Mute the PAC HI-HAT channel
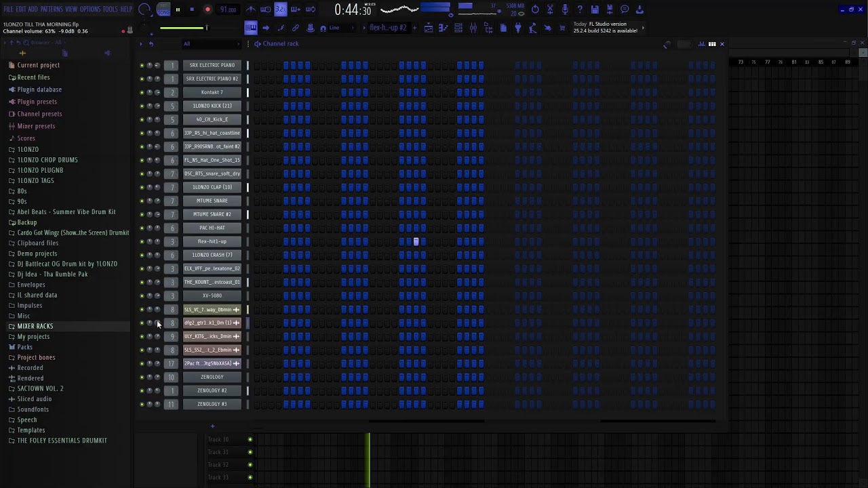The width and height of the screenshot is (868, 488). [x=142, y=228]
